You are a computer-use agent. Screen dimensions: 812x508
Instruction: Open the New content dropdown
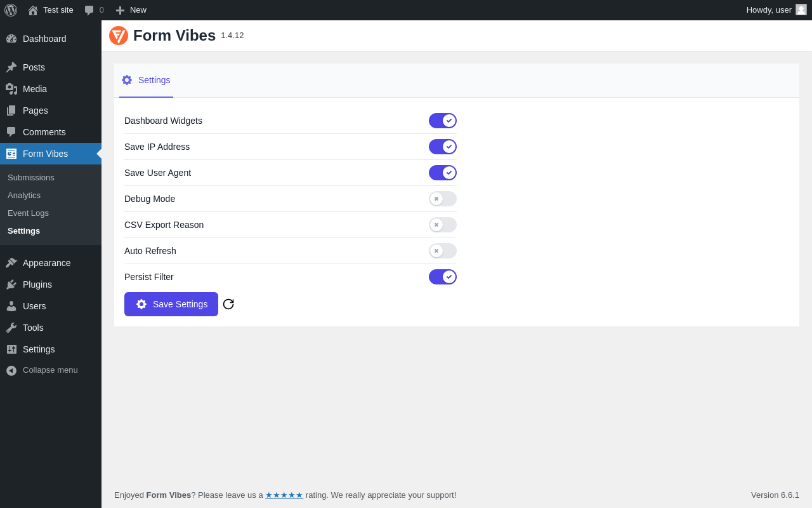click(x=131, y=10)
